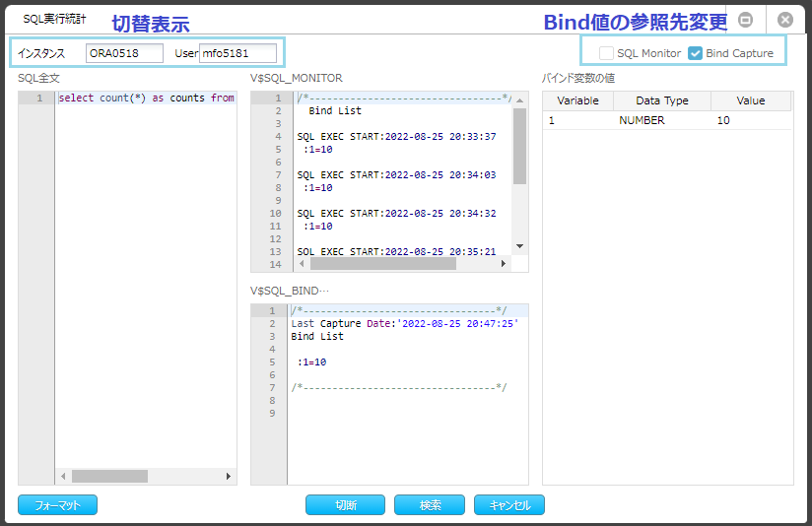Click the キャンセル button
This screenshot has height=526, width=812.
(x=509, y=505)
